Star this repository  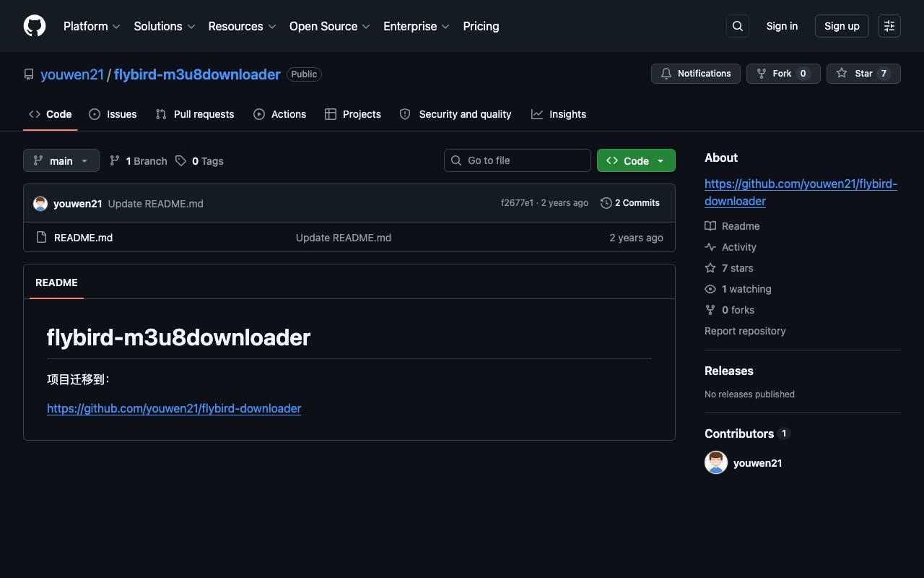tap(863, 74)
